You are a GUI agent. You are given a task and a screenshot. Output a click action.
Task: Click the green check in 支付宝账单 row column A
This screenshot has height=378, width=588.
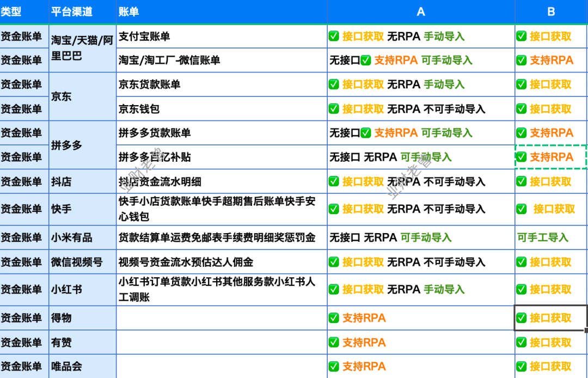coord(334,36)
